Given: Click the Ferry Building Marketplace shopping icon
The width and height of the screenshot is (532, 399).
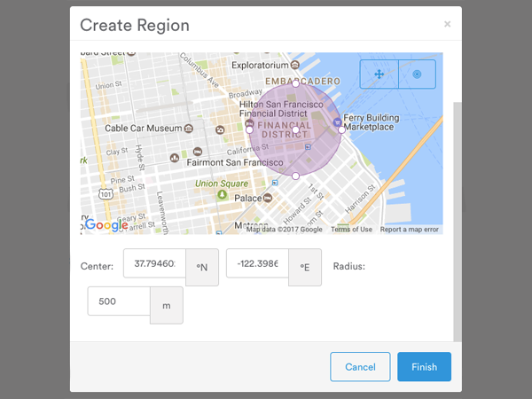Looking at the screenshot, I should pos(337,122).
